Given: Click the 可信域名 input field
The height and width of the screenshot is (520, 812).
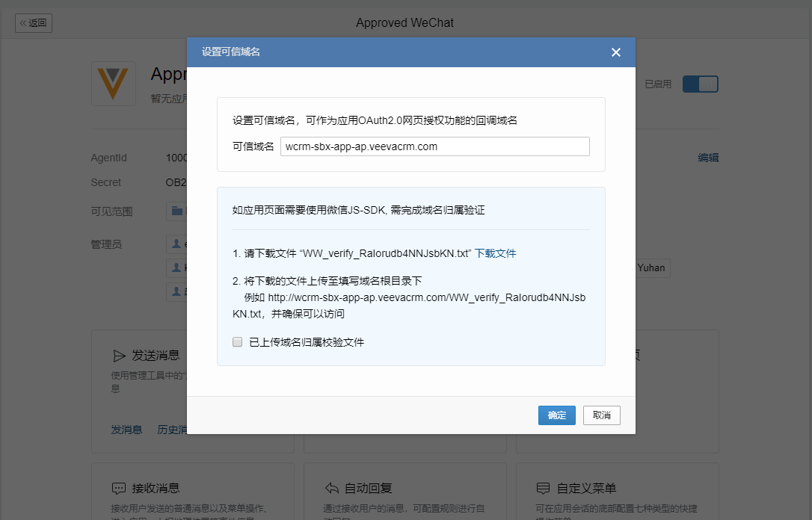Looking at the screenshot, I should (x=434, y=146).
